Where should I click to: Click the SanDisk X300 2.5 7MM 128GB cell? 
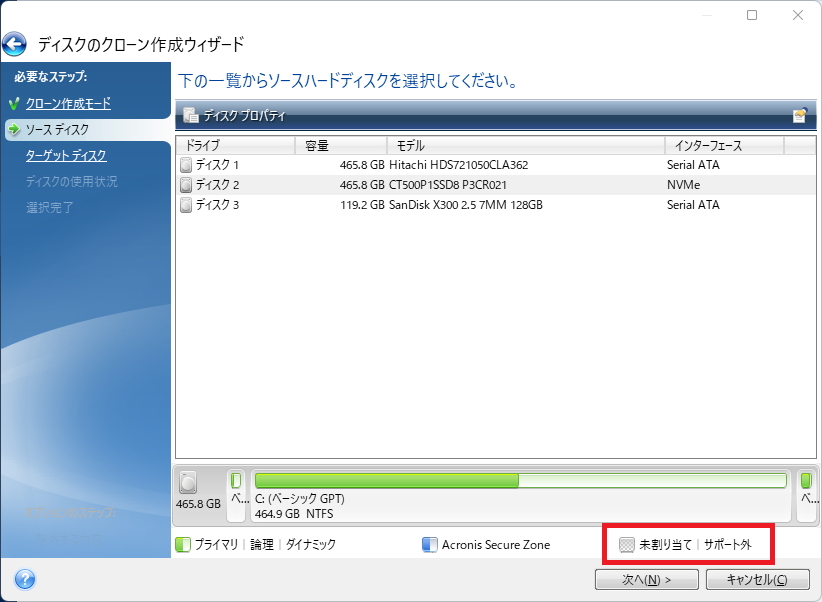[466, 205]
